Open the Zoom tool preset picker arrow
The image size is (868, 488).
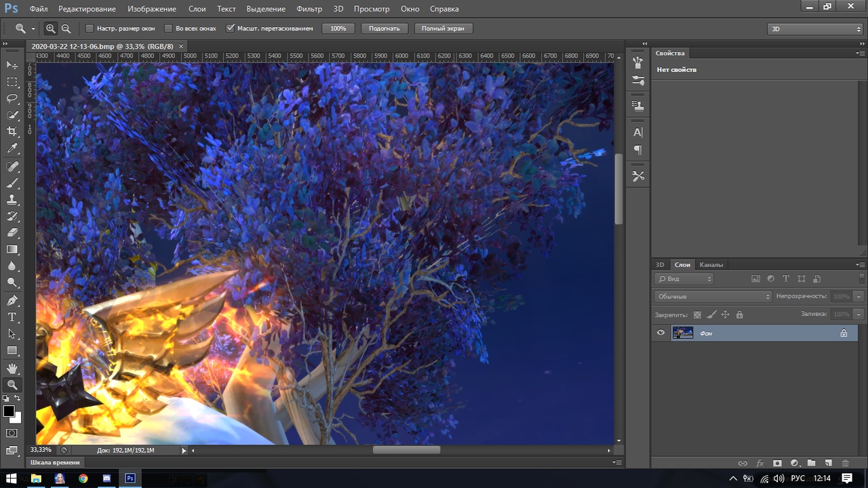[x=33, y=29]
